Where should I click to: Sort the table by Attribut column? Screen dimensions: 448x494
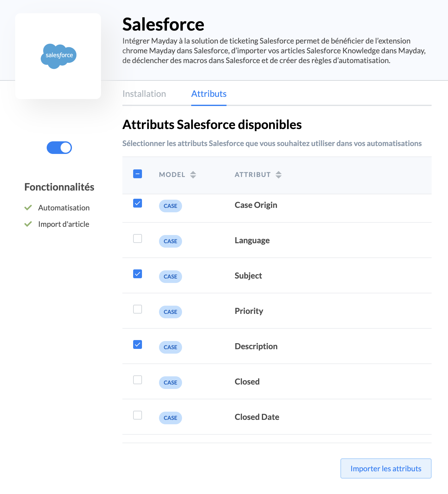(278, 175)
